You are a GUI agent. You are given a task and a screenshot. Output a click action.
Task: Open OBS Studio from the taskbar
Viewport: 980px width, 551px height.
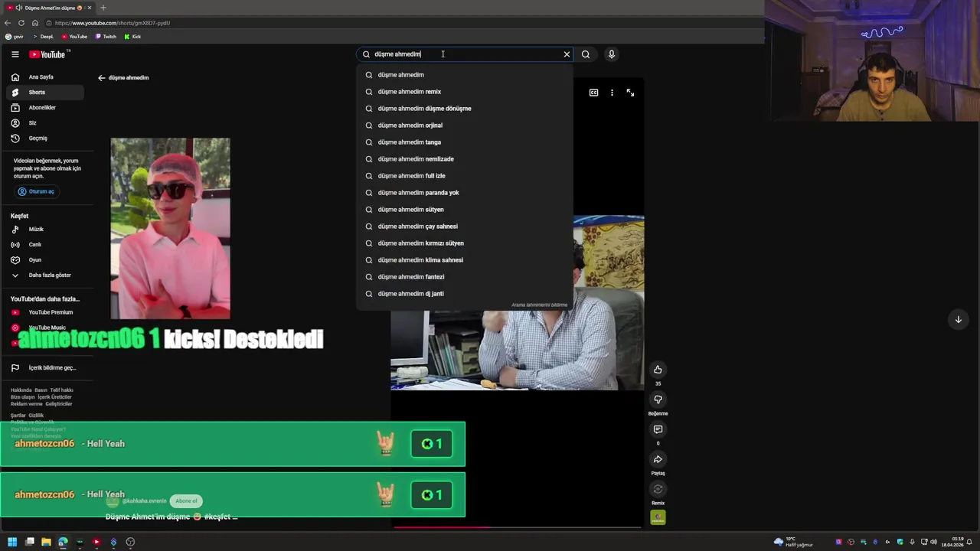[130, 542]
